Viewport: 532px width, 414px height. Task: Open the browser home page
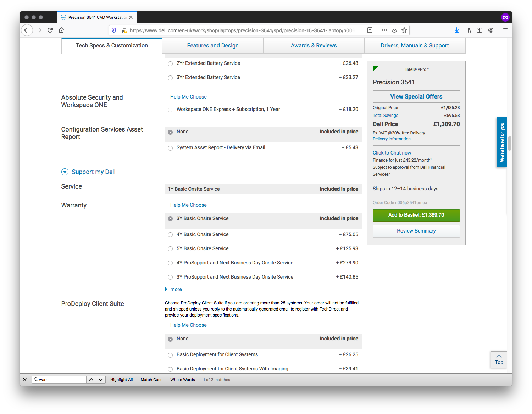pos(61,30)
